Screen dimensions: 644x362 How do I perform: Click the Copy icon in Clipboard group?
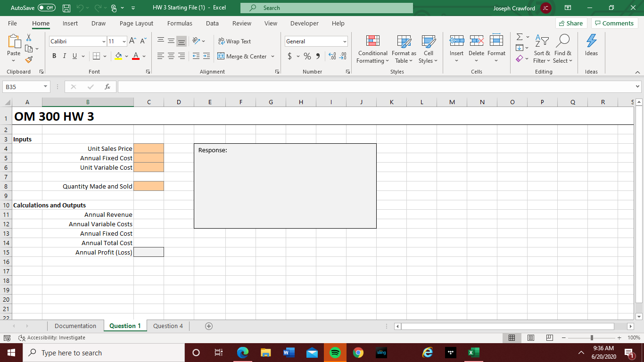29,49
